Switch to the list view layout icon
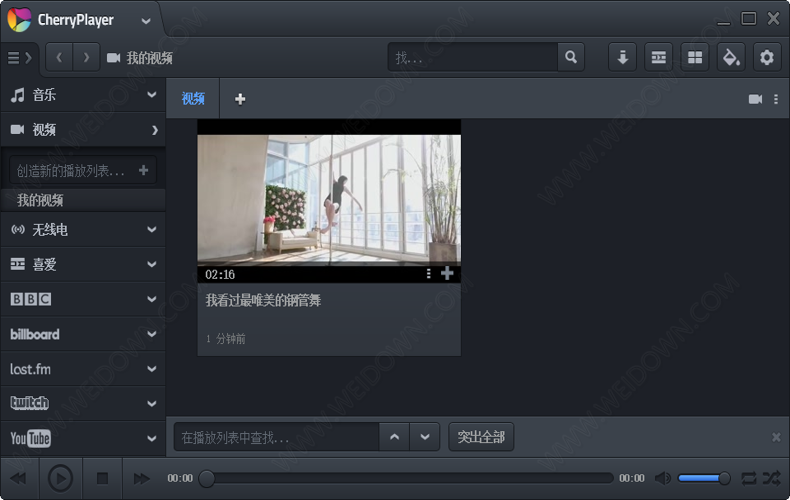Viewport: 790px width, 500px height. (x=658, y=58)
